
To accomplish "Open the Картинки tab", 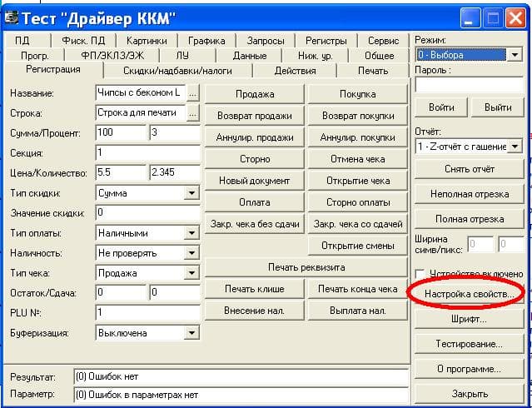I will pos(147,41).
